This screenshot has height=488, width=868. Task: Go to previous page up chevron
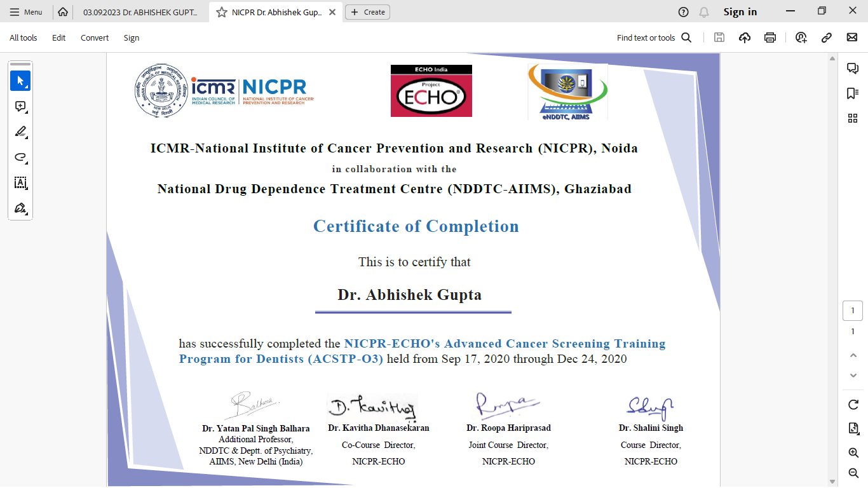tap(853, 355)
